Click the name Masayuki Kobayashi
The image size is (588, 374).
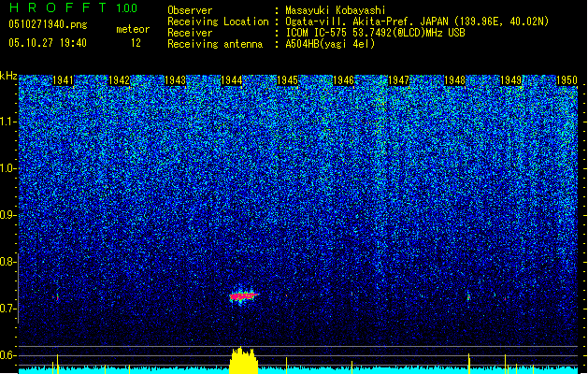(x=336, y=10)
